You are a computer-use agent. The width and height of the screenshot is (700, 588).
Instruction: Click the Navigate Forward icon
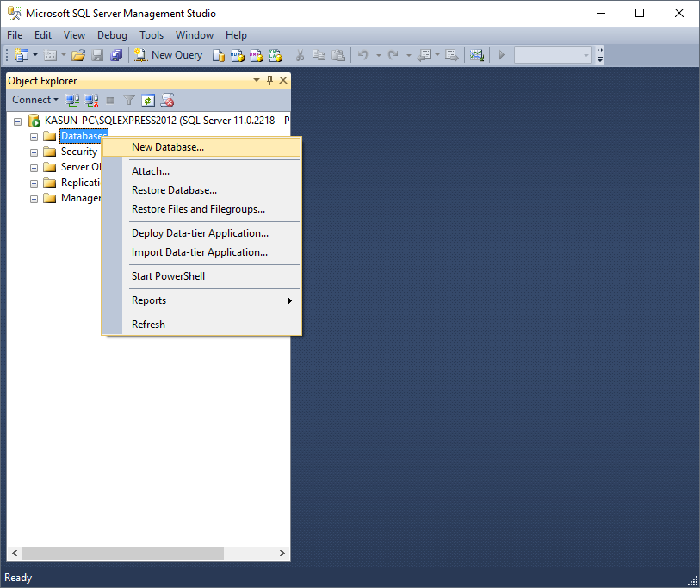pos(452,55)
